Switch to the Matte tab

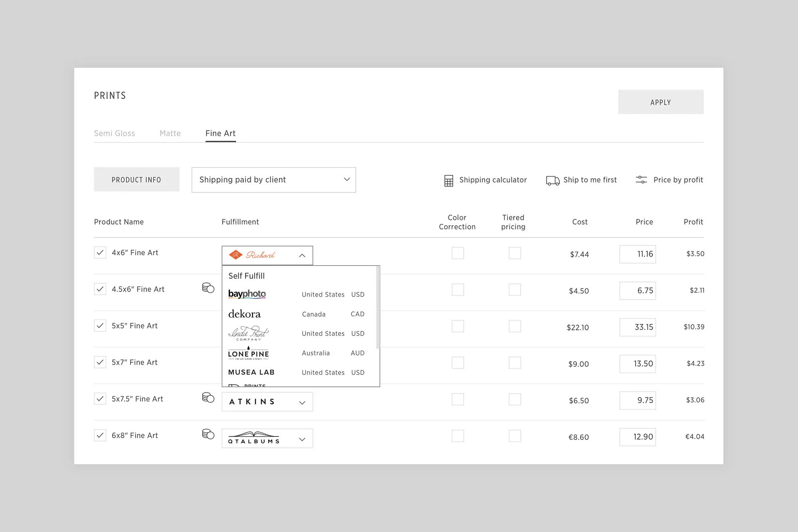coord(170,134)
